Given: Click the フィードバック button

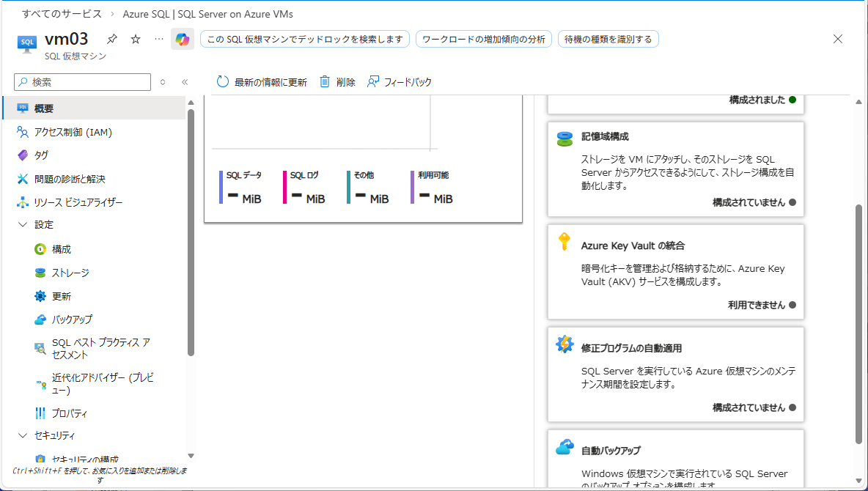Looking at the screenshot, I should point(399,82).
